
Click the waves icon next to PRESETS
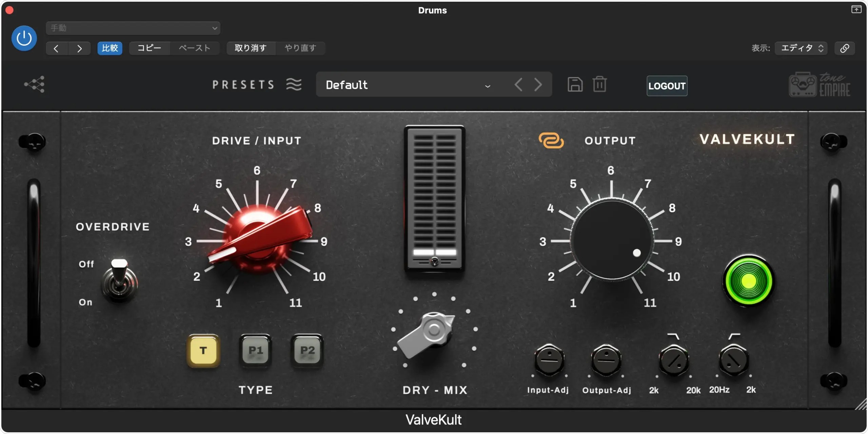coord(294,84)
